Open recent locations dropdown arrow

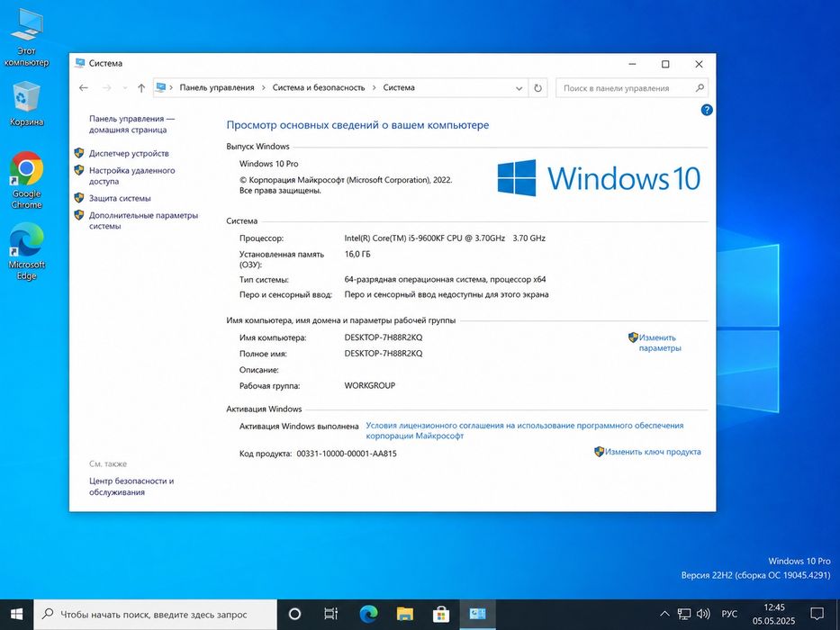[x=125, y=88]
